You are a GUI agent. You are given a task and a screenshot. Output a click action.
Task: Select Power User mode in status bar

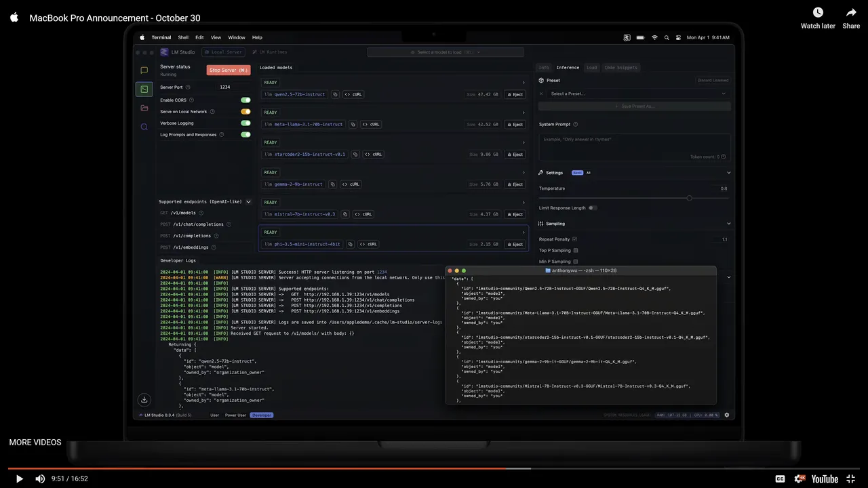point(236,415)
